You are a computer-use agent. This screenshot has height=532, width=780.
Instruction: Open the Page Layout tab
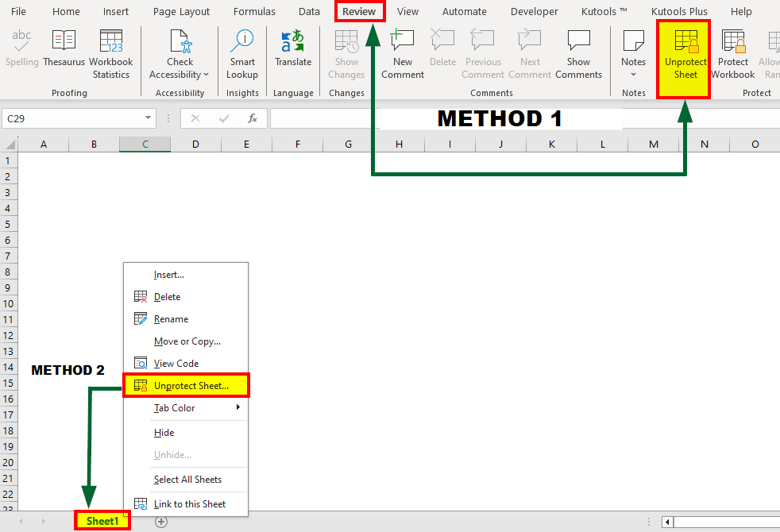pyautogui.click(x=181, y=11)
